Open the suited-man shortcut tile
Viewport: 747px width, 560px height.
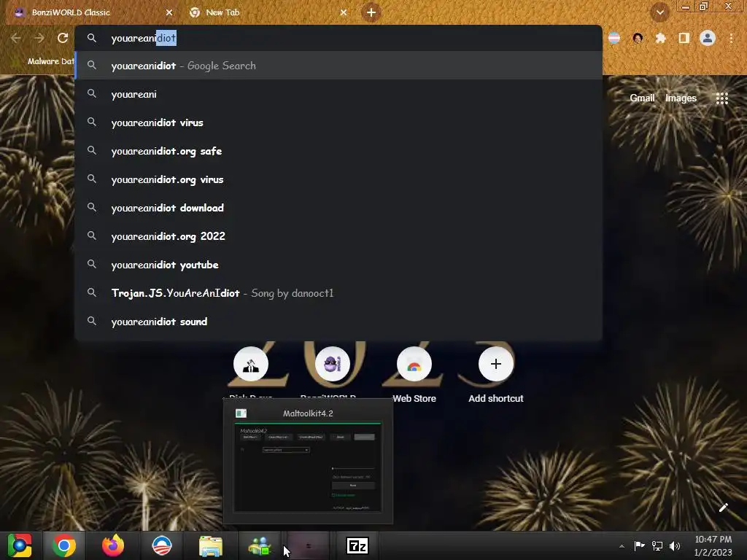251,365
